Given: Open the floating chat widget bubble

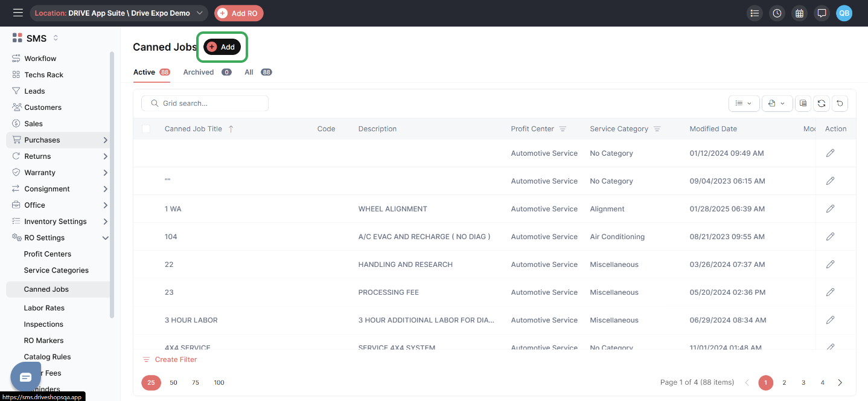Looking at the screenshot, I should click(26, 377).
